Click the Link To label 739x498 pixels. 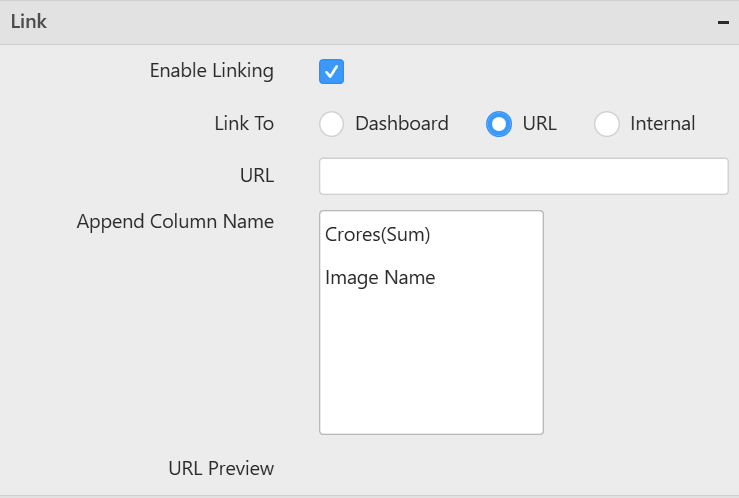244,124
